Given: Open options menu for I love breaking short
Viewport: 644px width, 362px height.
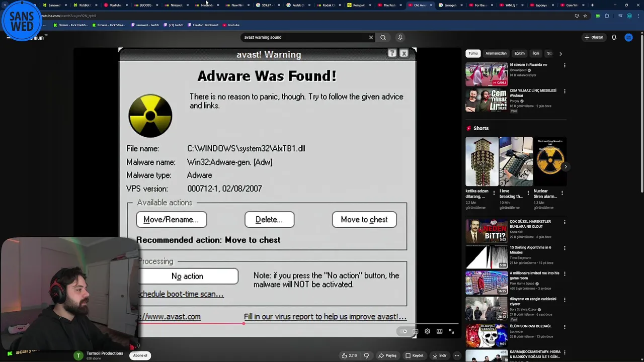Looking at the screenshot, I should tap(528, 193).
